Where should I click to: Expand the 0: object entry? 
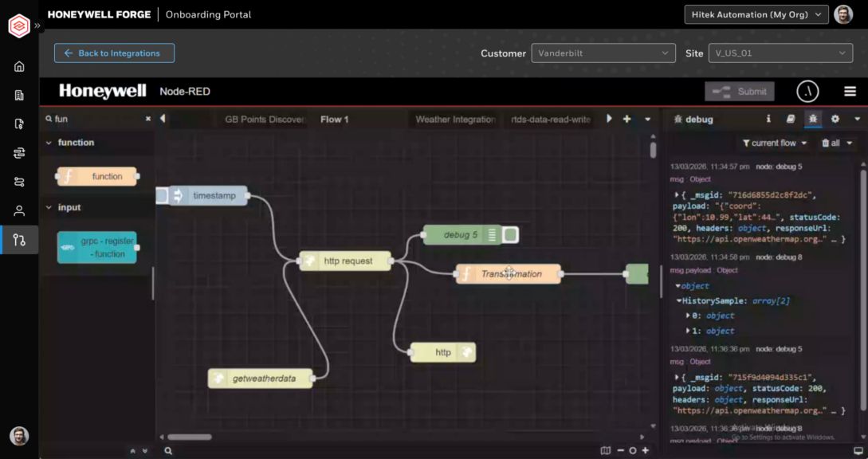coord(688,316)
